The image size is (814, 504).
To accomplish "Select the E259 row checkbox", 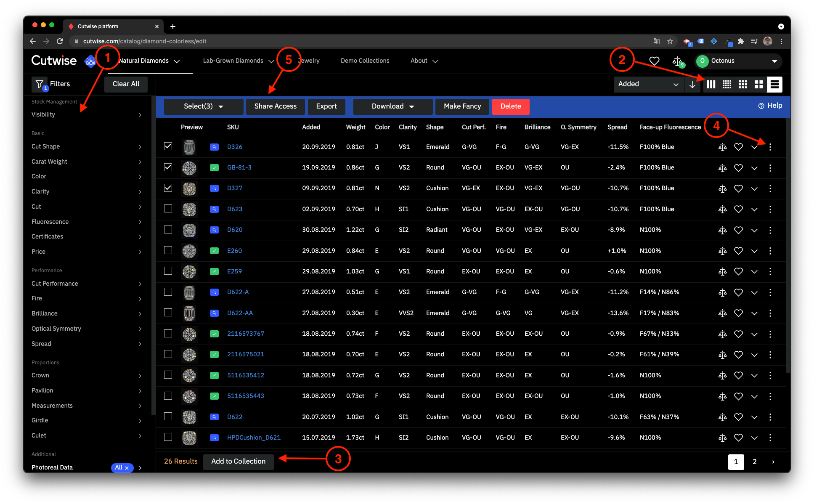I will click(168, 271).
